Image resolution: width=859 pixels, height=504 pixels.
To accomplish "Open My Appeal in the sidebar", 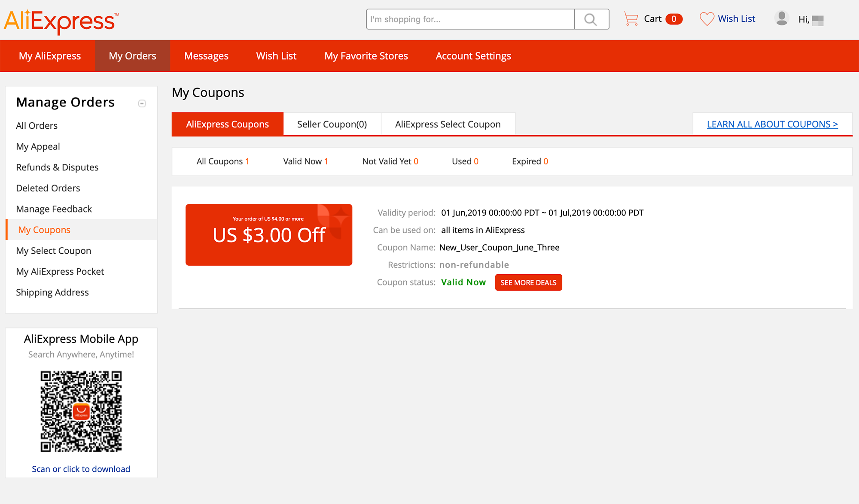I will click(x=38, y=146).
